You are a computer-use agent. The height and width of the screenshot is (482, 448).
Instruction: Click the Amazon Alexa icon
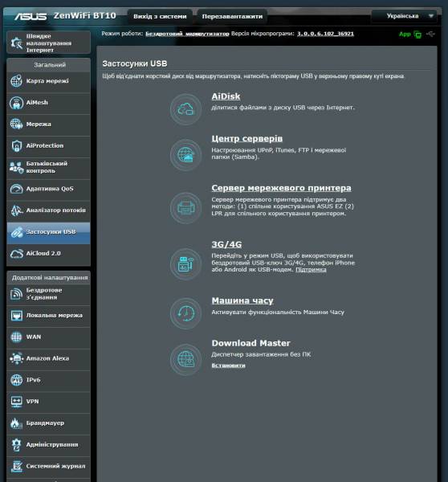click(16, 358)
